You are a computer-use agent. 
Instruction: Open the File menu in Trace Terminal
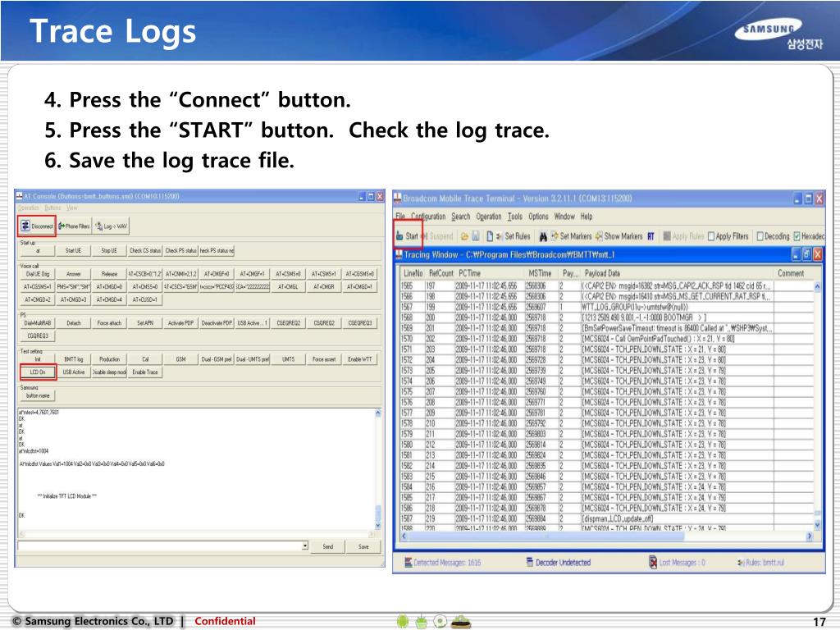click(x=400, y=217)
